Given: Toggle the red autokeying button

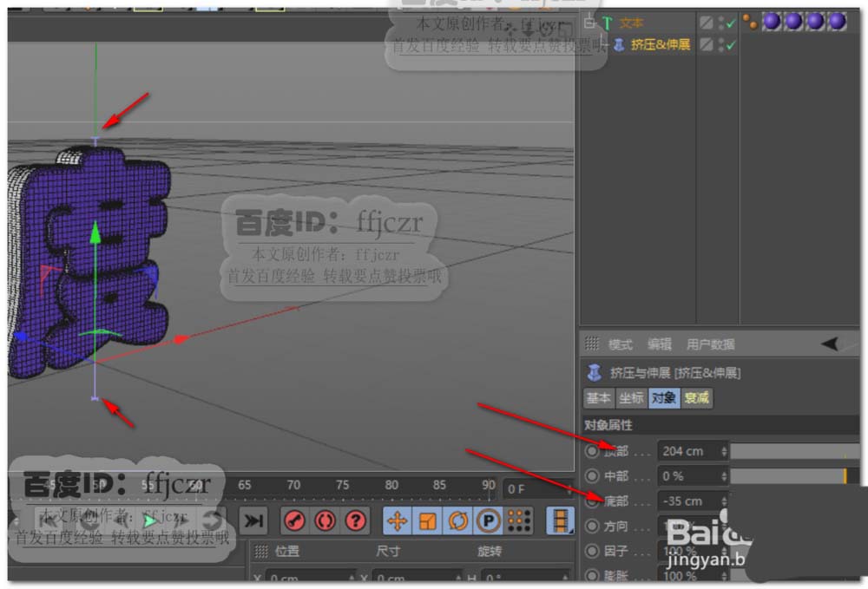Looking at the screenshot, I should pyautogui.click(x=325, y=521).
